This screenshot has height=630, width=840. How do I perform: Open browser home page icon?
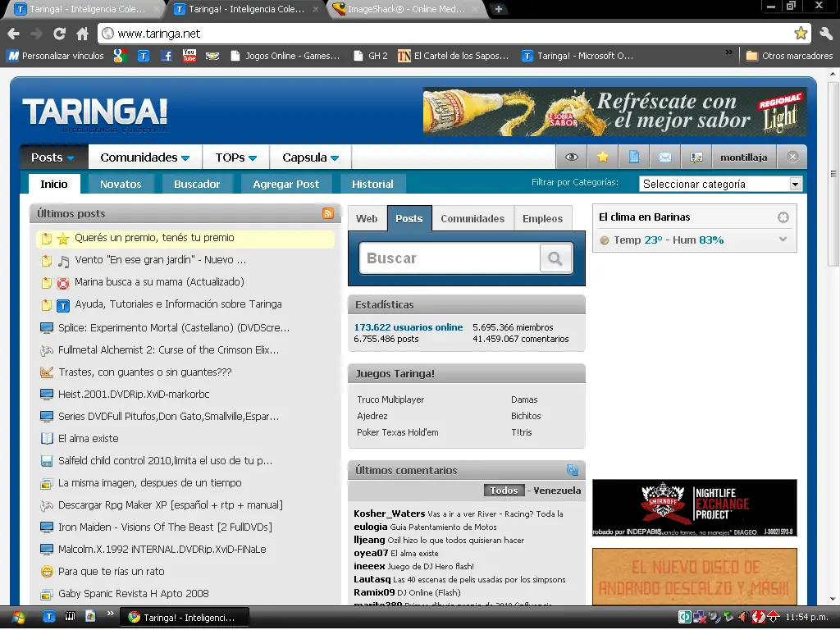point(82,34)
